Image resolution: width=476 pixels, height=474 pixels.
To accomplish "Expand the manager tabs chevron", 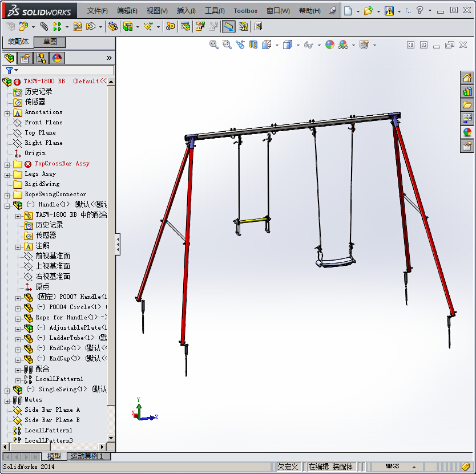I will [x=109, y=58].
